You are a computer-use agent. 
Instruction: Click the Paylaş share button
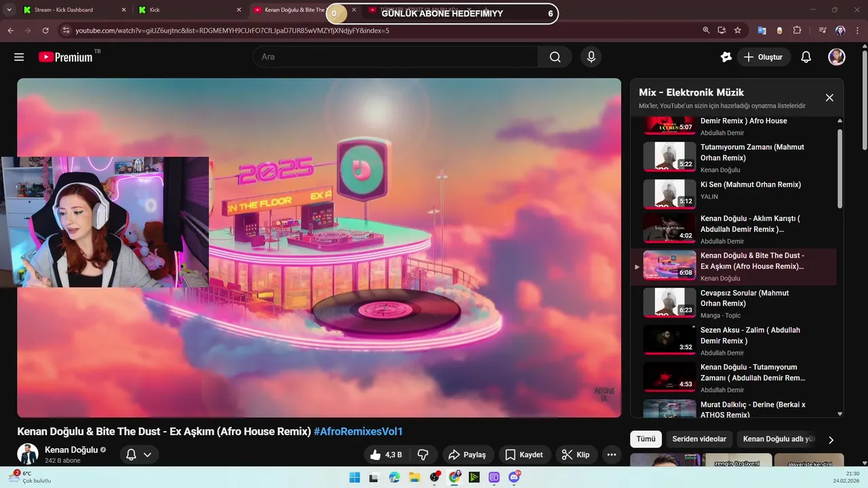point(467,455)
